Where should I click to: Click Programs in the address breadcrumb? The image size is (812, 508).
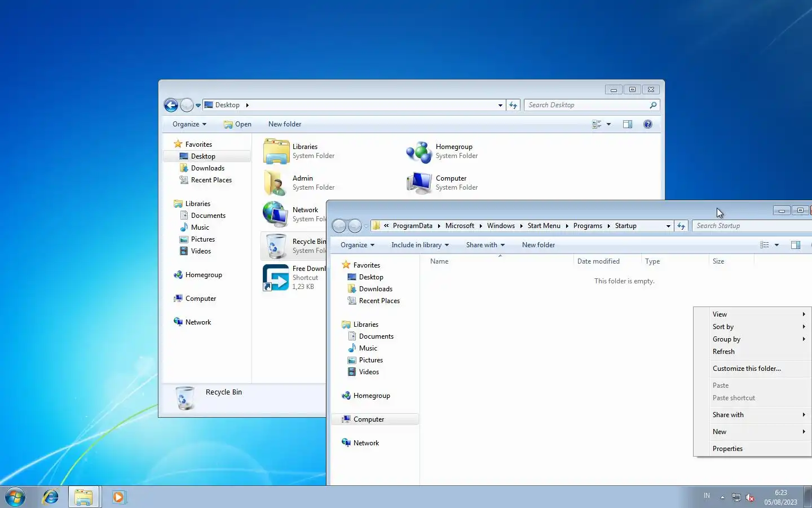(588, 226)
